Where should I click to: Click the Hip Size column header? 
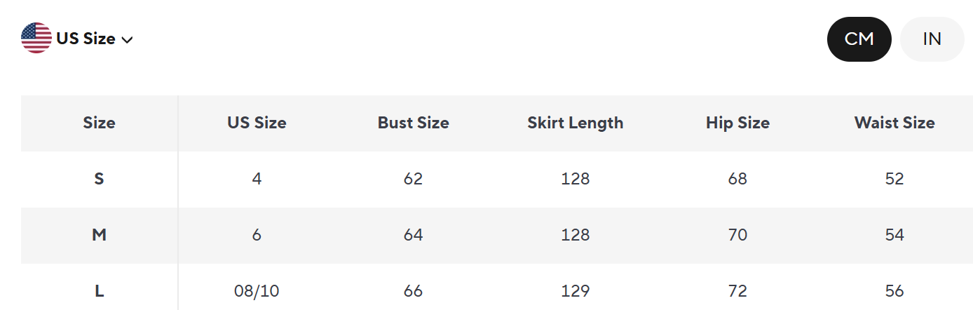click(x=737, y=123)
